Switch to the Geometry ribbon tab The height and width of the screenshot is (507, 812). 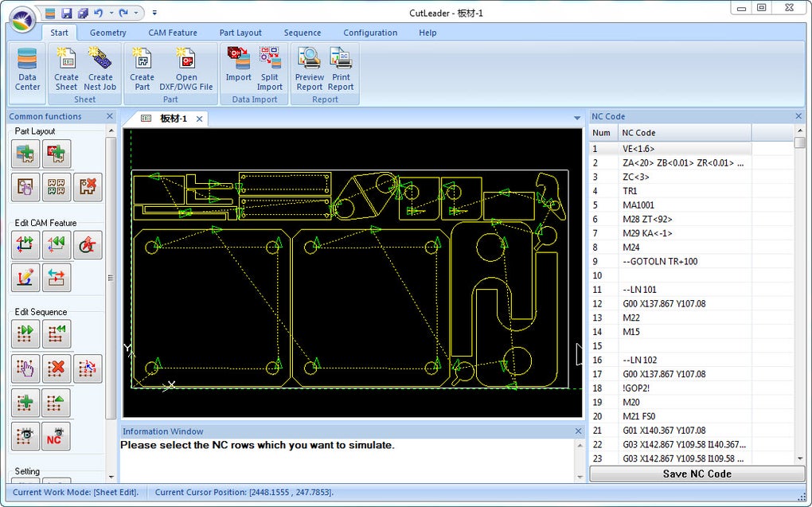point(107,33)
